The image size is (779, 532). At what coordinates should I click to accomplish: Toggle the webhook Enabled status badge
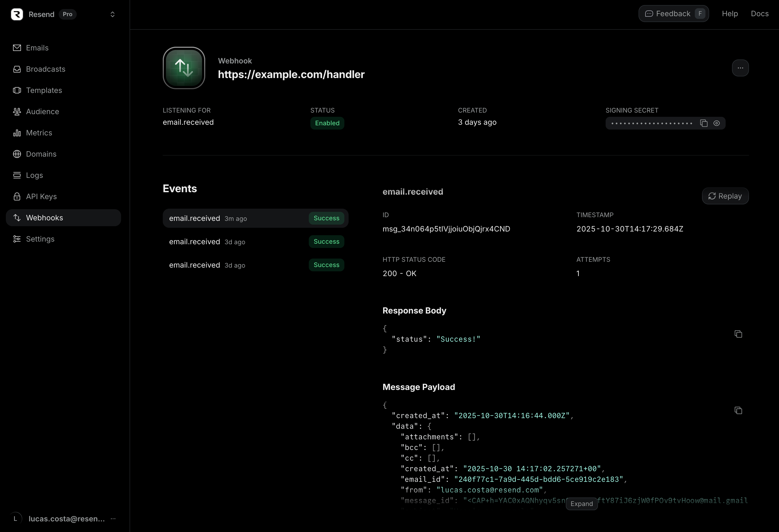click(327, 123)
